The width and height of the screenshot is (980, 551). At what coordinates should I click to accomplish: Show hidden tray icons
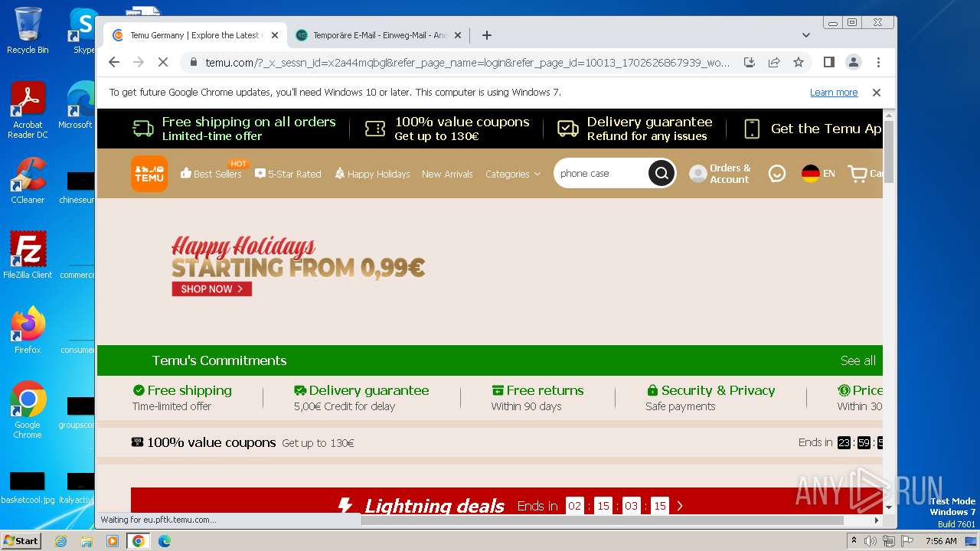coord(854,541)
